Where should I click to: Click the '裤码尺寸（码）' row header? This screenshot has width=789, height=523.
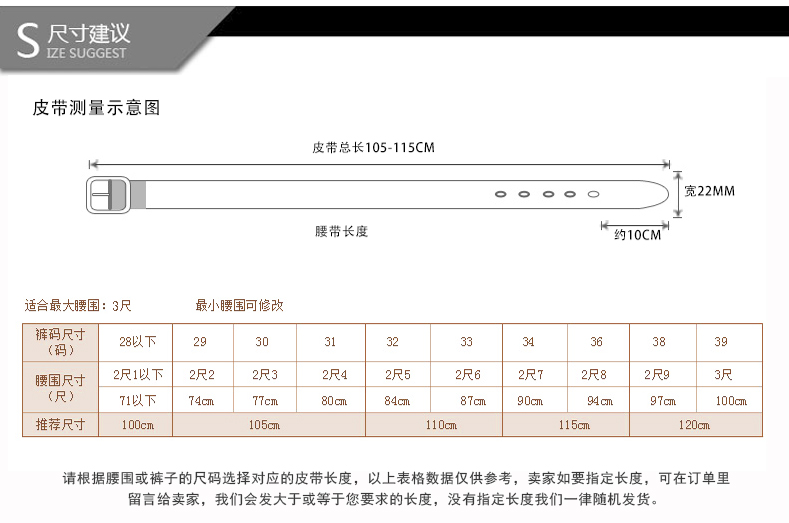coord(60,342)
